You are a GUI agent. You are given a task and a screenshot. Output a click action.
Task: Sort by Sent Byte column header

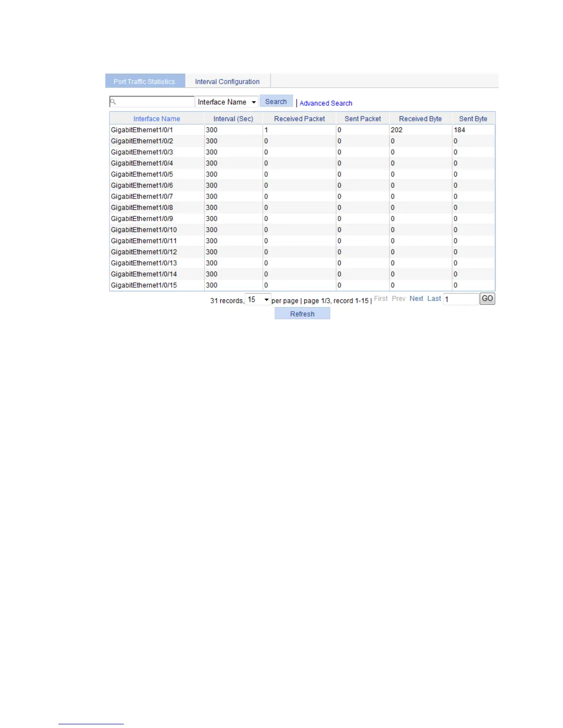[x=473, y=119]
